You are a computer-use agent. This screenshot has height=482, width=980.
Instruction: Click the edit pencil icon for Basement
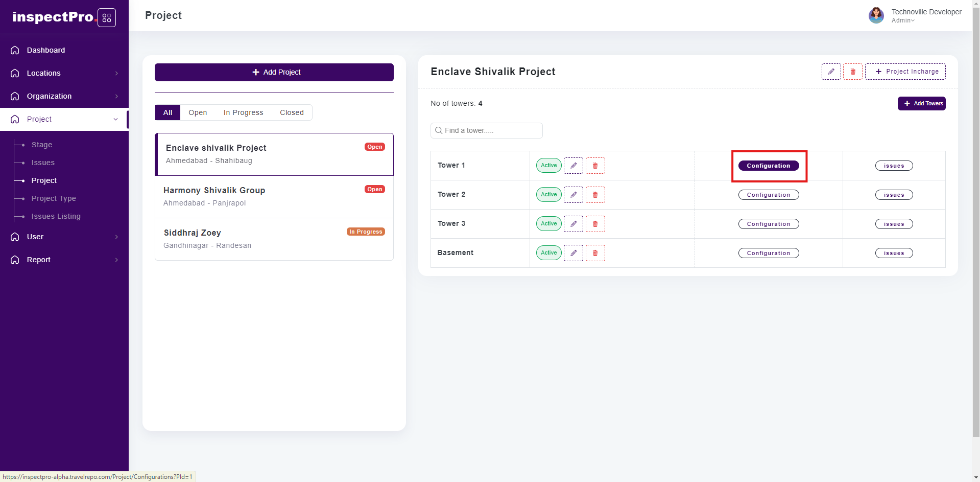pyautogui.click(x=573, y=253)
